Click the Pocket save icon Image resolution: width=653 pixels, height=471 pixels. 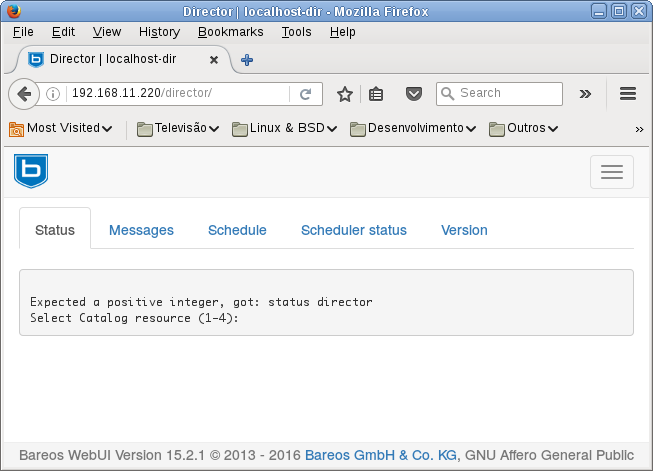coord(413,94)
